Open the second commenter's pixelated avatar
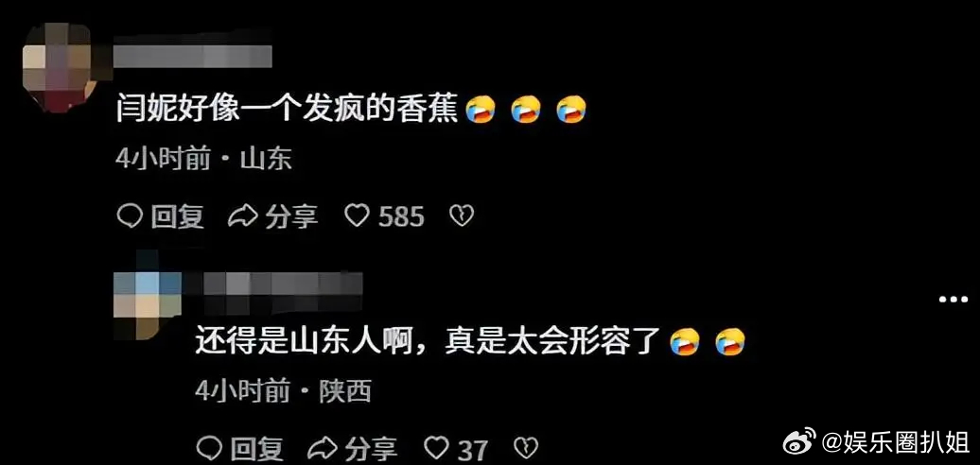 pyautogui.click(x=148, y=297)
